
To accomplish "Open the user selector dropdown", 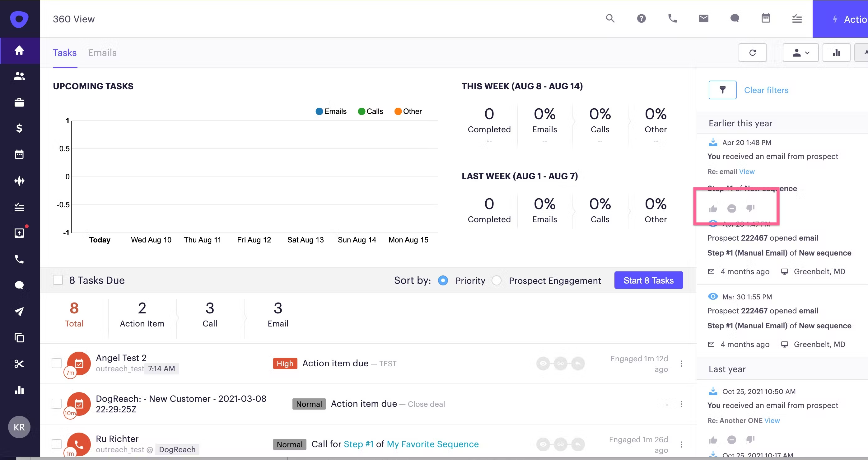I will [800, 53].
